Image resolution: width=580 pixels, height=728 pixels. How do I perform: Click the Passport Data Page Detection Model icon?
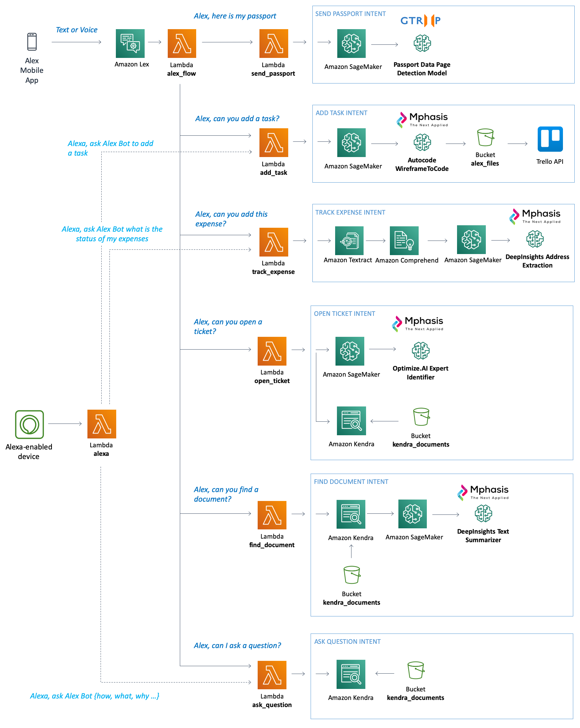[x=422, y=43]
